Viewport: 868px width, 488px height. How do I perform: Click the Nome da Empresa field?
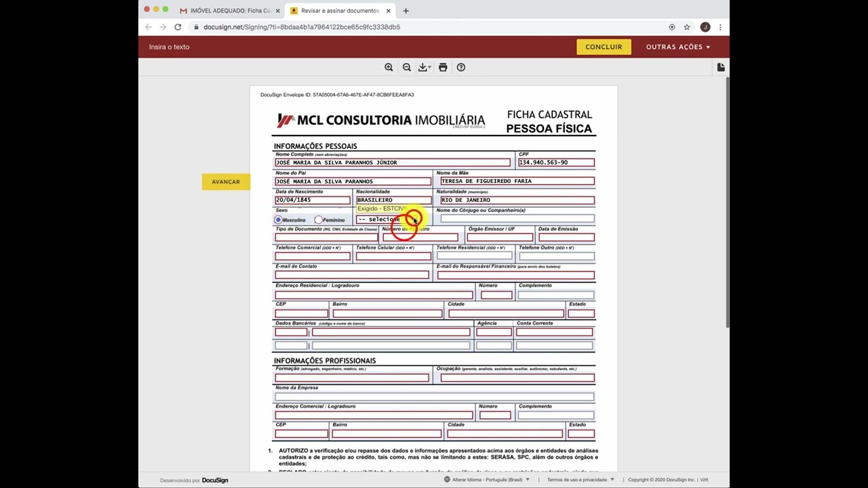point(435,396)
